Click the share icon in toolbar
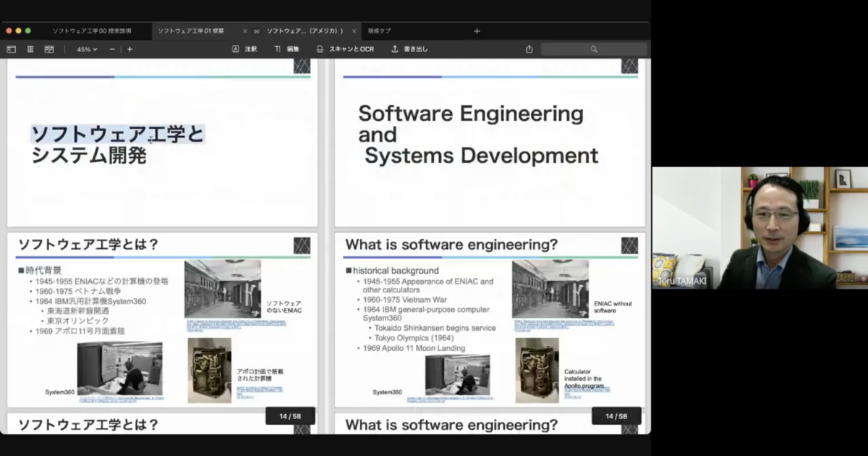 coord(529,49)
